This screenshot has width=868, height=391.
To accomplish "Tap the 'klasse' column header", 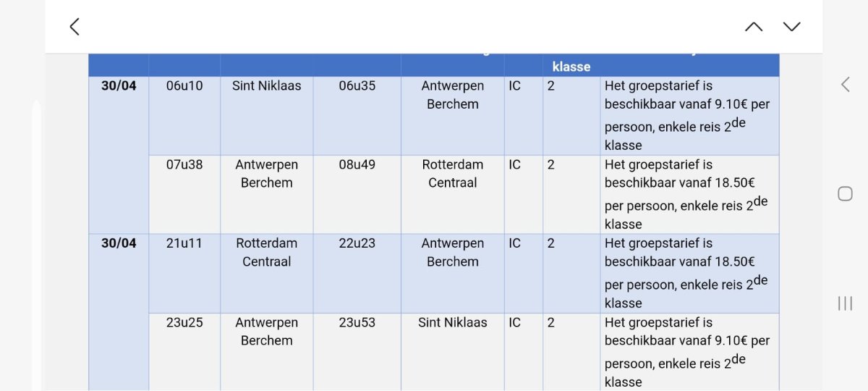I will (571, 67).
